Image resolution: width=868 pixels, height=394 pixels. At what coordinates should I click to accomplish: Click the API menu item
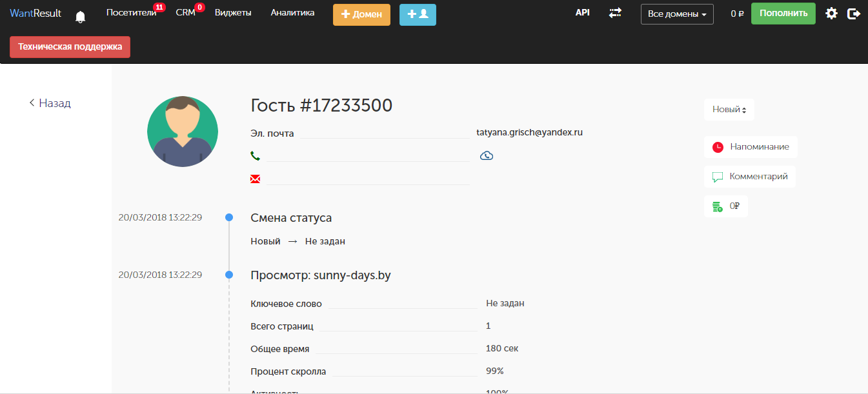[583, 12]
